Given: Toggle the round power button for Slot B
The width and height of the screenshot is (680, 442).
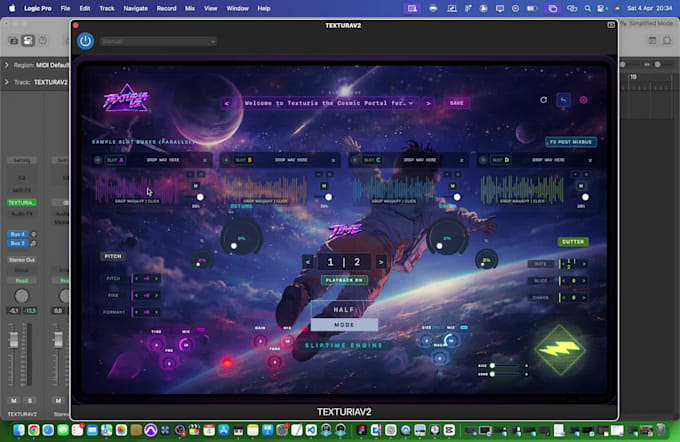Looking at the screenshot, I should [x=226, y=160].
